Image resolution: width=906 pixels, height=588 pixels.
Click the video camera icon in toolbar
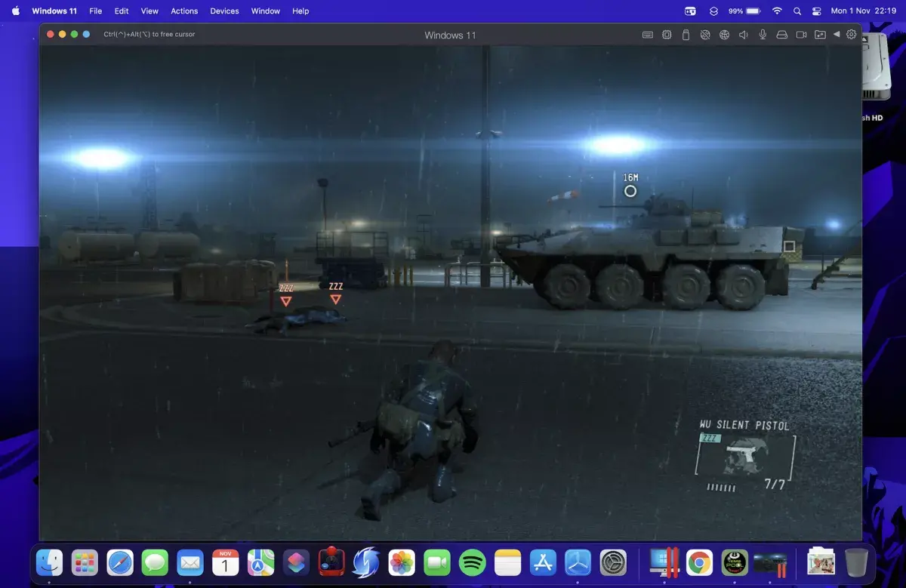pyautogui.click(x=801, y=35)
